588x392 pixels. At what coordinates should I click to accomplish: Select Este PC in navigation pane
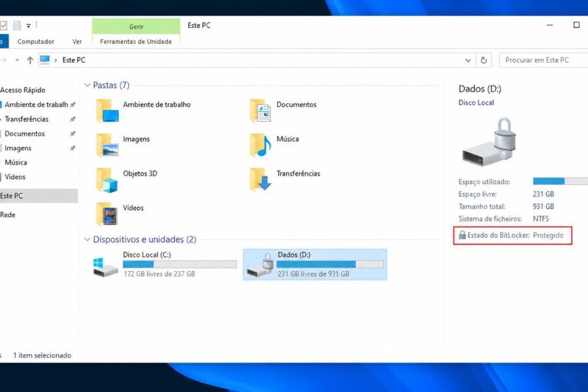click(39, 196)
